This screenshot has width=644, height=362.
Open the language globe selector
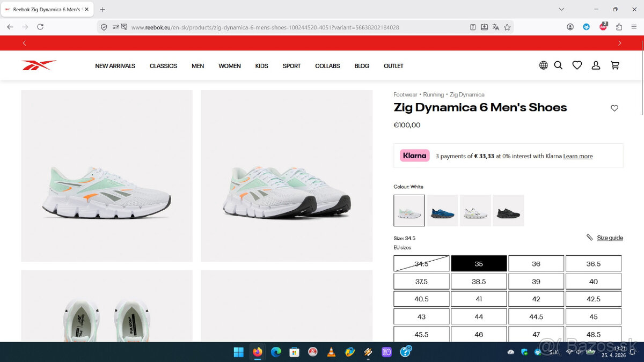[x=544, y=65]
